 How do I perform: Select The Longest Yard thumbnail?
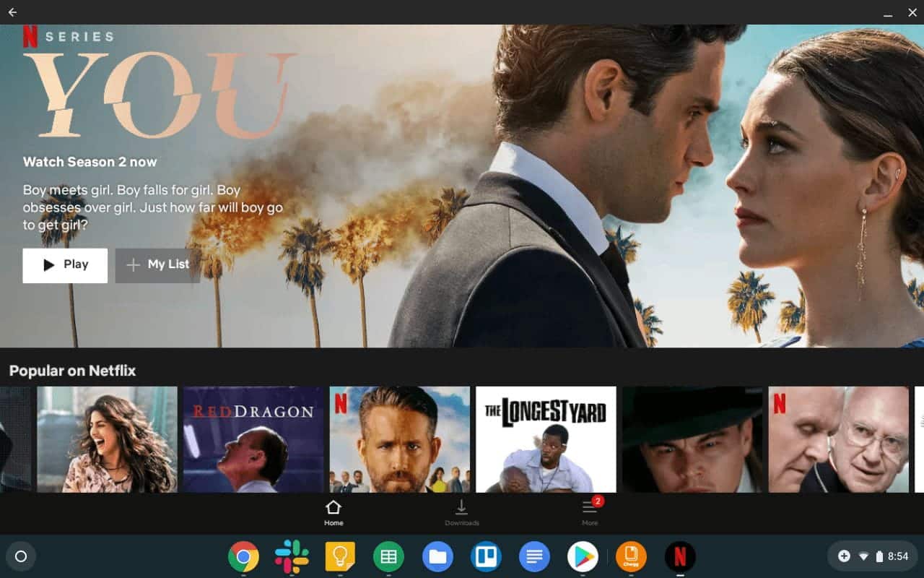[x=546, y=439]
